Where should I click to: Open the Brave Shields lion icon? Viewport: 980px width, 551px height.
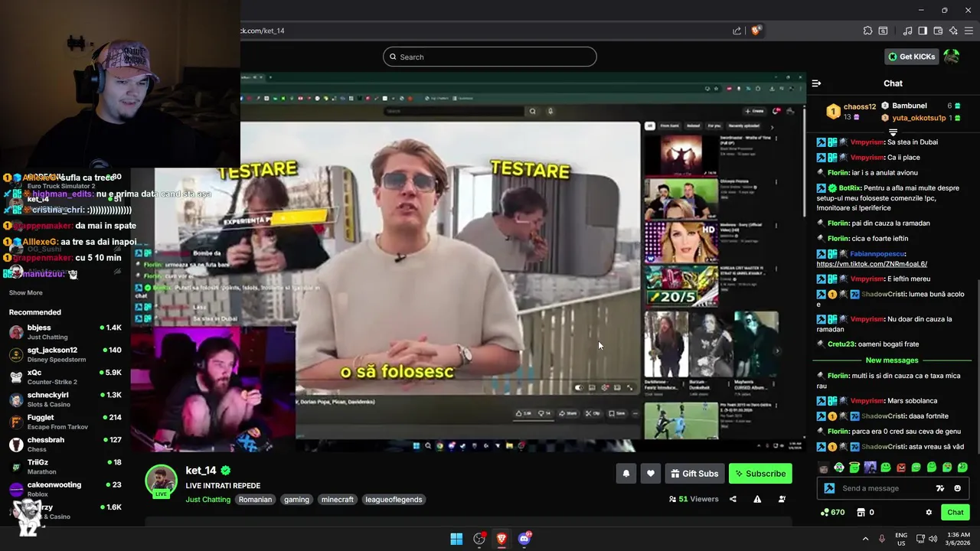tap(756, 31)
